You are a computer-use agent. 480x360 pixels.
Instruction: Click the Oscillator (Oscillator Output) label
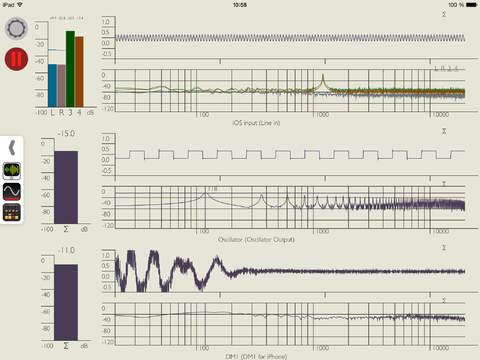256,240
